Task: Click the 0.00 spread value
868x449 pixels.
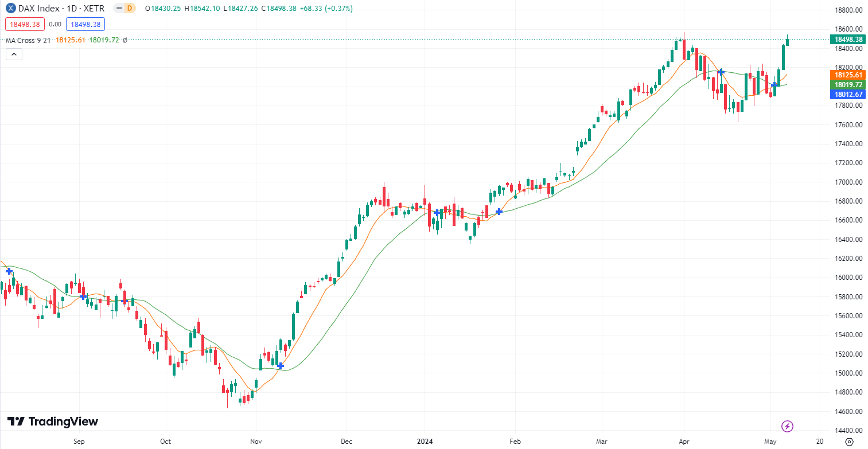Action: click(55, 24)
